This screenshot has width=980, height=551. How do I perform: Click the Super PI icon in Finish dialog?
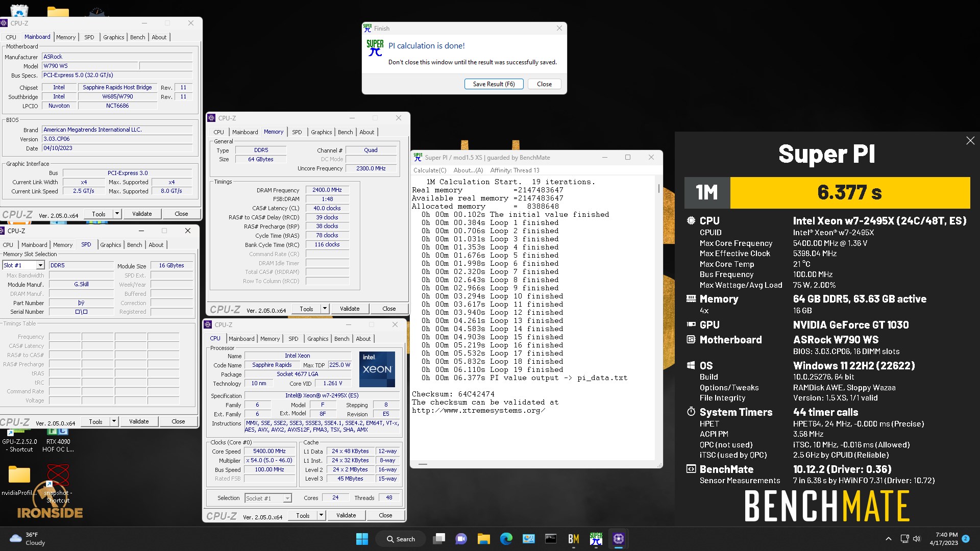tap(375, 48)
